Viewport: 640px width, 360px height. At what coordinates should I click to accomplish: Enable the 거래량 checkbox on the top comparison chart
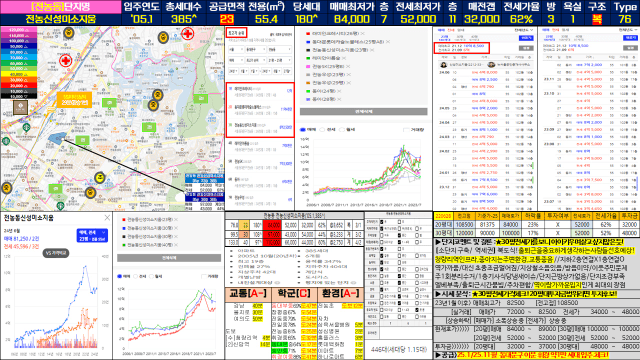tap(406, 129)
